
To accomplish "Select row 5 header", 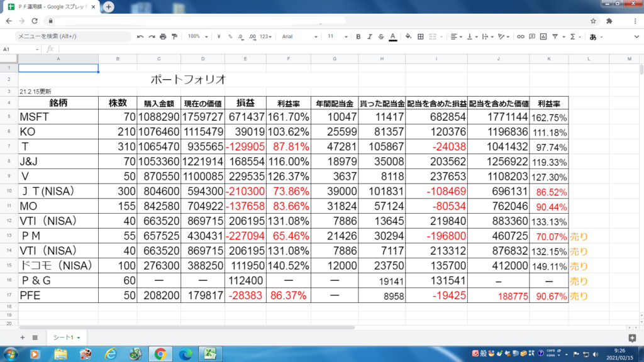I will pyautogui.click(x=9, y=117).
